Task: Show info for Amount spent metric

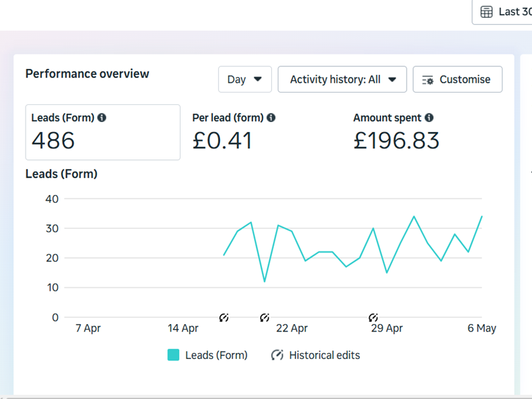Action: [x=429, y=117]
